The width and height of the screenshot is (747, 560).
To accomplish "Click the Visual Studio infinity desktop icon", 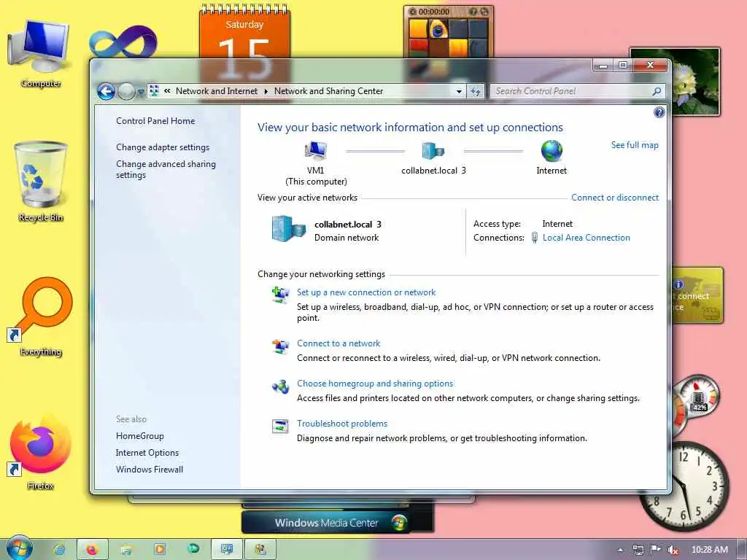I will click(123, 42).
